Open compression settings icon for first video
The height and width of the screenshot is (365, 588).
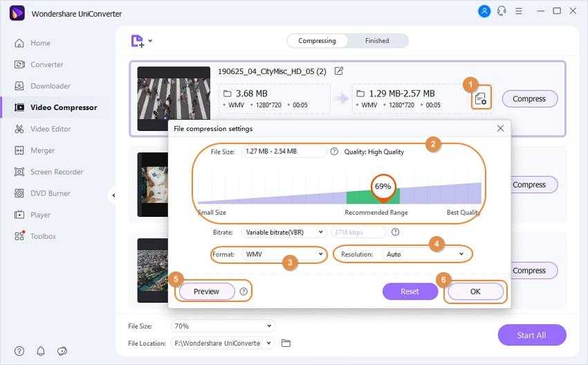coord(479,99)
